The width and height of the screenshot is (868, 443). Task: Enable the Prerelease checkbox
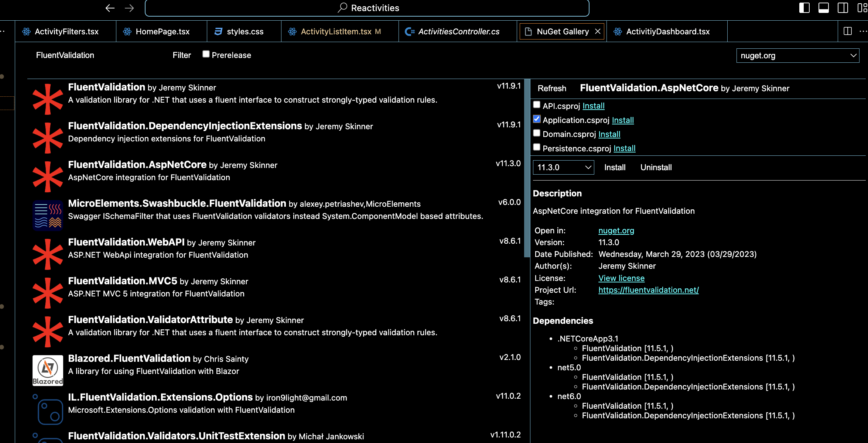coord(206,54)
